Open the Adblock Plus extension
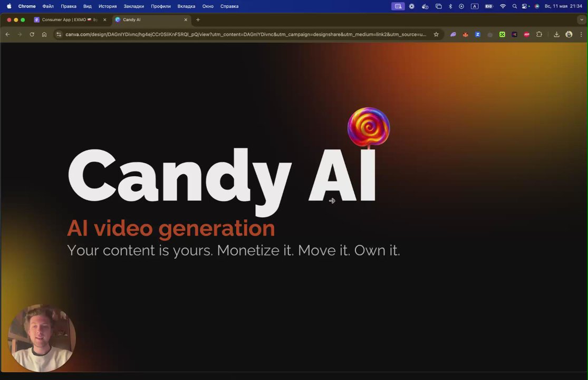 click(527, 34)
